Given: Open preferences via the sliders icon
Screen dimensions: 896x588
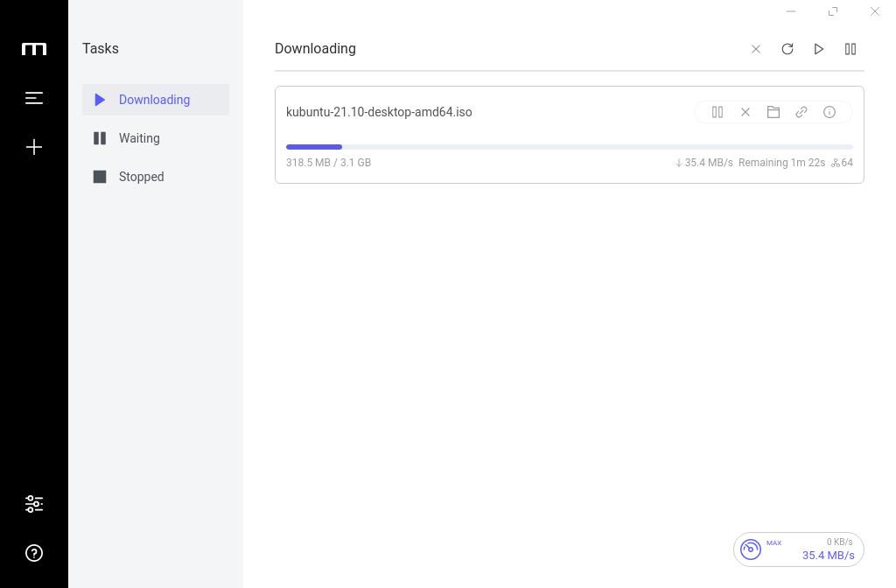Looking at the screenshot, I should pos(34,503).
